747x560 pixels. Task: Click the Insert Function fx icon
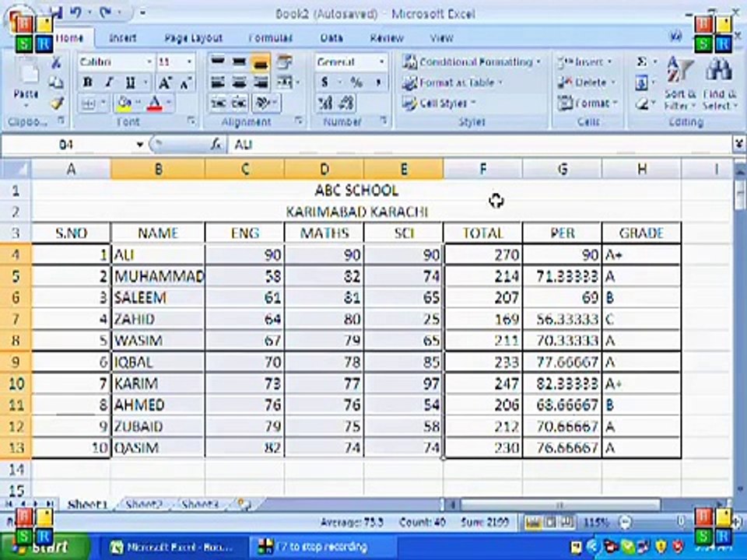217,145
